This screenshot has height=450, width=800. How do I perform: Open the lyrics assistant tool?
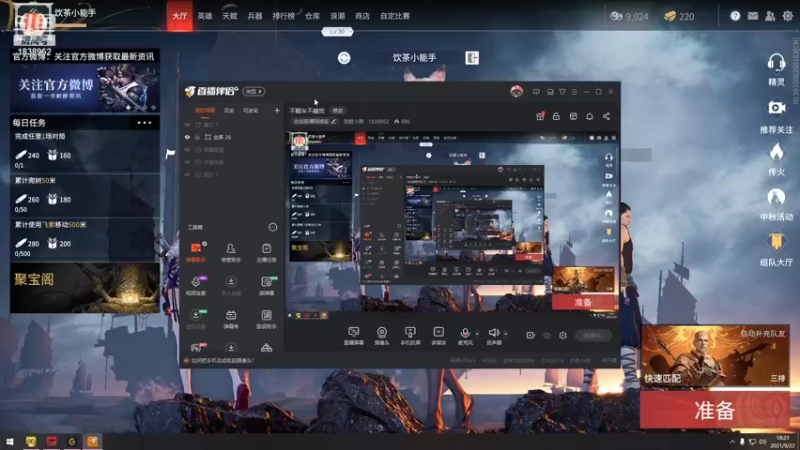[266, 318]
